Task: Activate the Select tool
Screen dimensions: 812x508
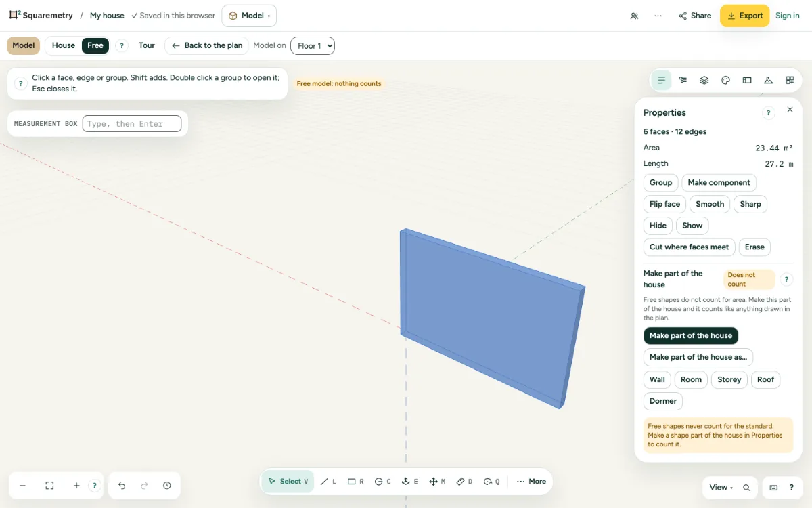Action: (288, 482)
